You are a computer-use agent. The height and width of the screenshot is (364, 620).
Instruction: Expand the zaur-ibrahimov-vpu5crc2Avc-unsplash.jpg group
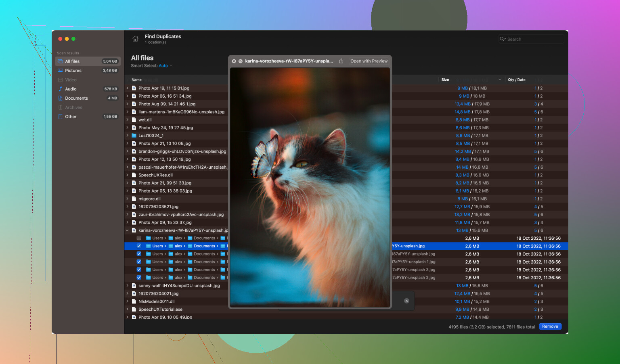tap(127, 215)
